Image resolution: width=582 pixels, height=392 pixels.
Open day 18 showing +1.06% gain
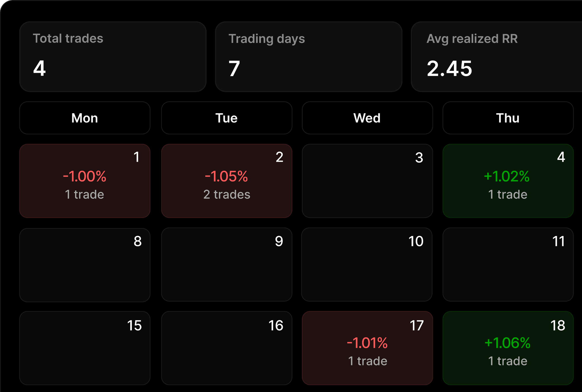pos(508,348)
